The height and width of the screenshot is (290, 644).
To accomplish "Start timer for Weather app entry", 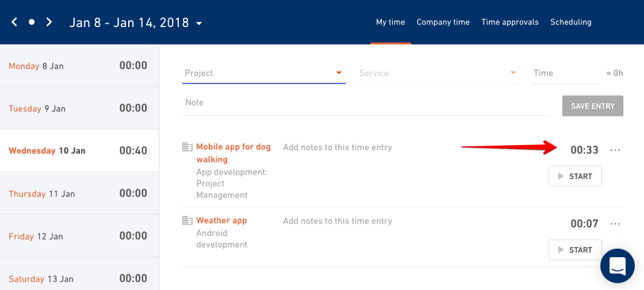I will [575, 250].
